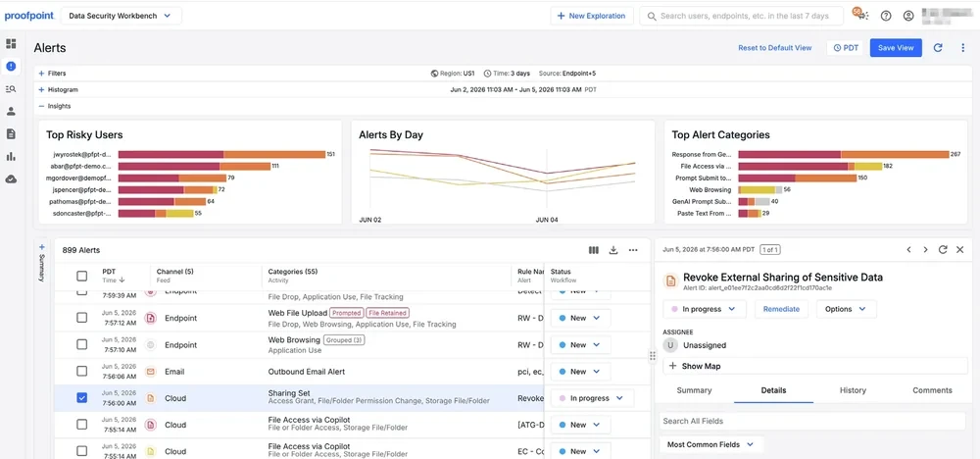The image size is (980, 459).
Task: Expand the Filters section
Action: point(52,74)
